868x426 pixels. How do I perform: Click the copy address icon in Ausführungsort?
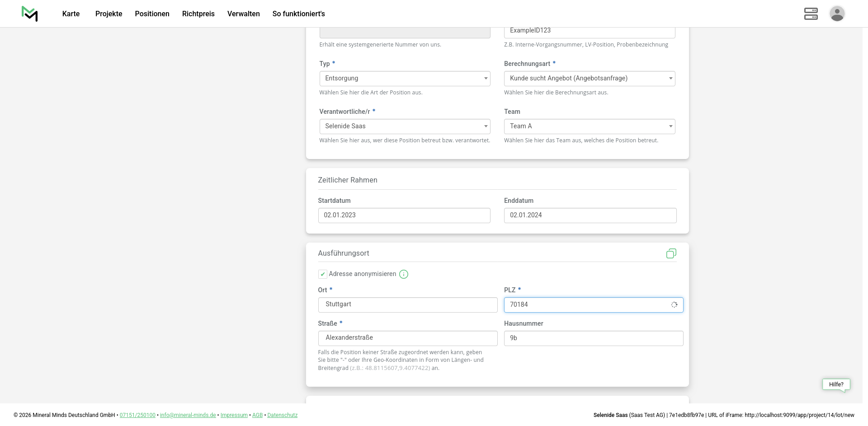pos(671,253)
